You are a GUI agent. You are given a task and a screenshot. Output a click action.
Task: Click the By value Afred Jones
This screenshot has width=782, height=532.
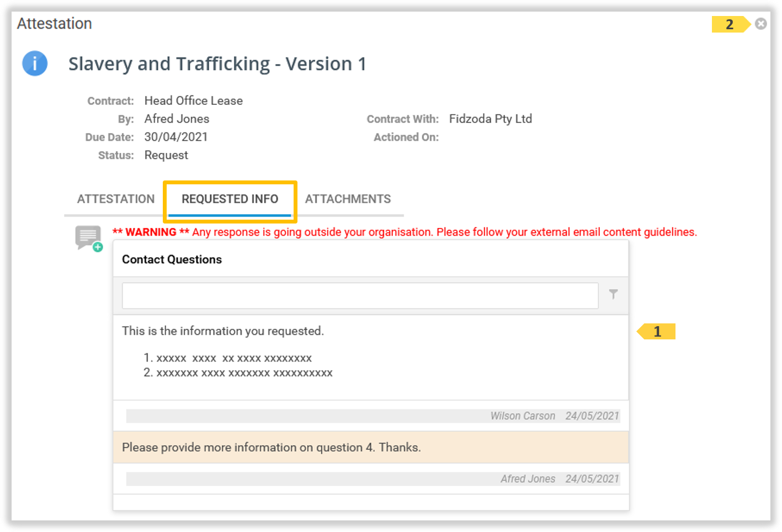pos(177,119)
